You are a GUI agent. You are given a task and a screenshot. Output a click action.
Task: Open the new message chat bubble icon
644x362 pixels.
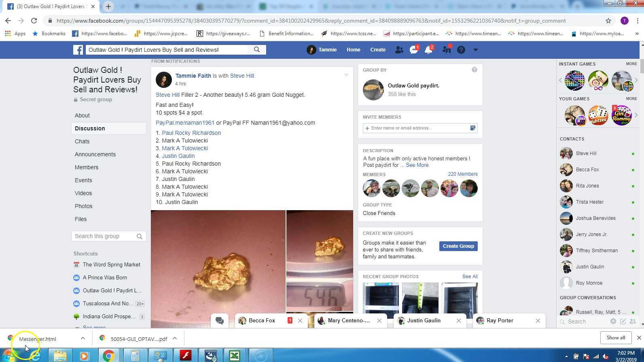220,321
